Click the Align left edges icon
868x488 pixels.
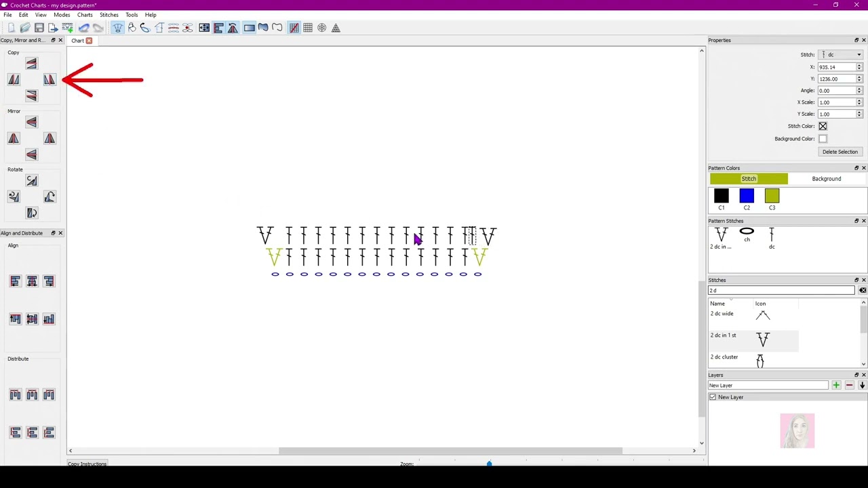(x=15, y=281)
